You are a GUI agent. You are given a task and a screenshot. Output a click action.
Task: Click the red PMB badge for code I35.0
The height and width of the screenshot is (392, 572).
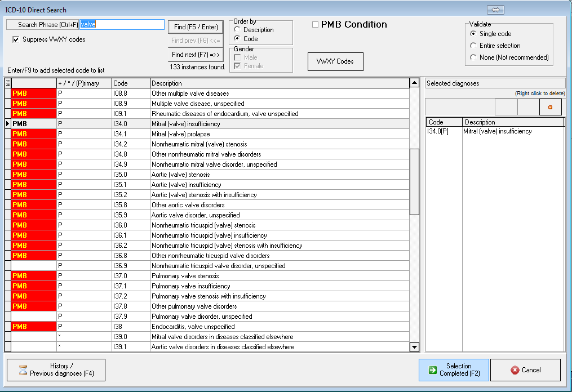click(x=34, y=175)
